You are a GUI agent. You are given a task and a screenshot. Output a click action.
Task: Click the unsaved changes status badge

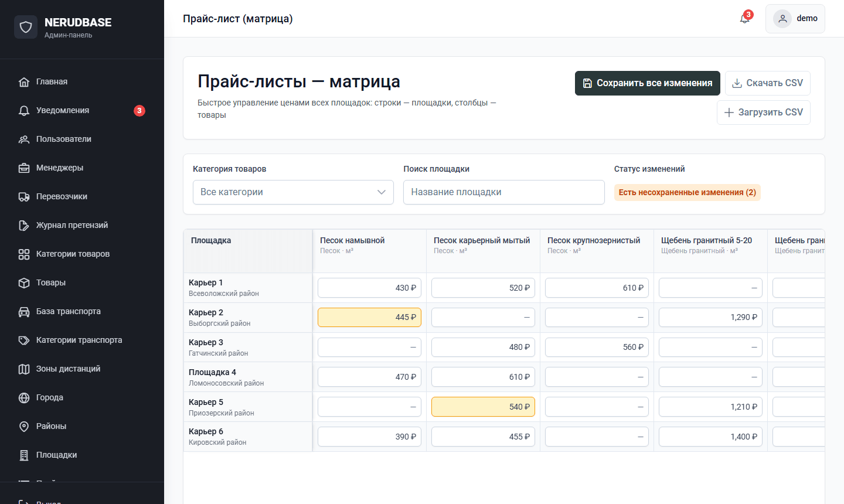688,192
